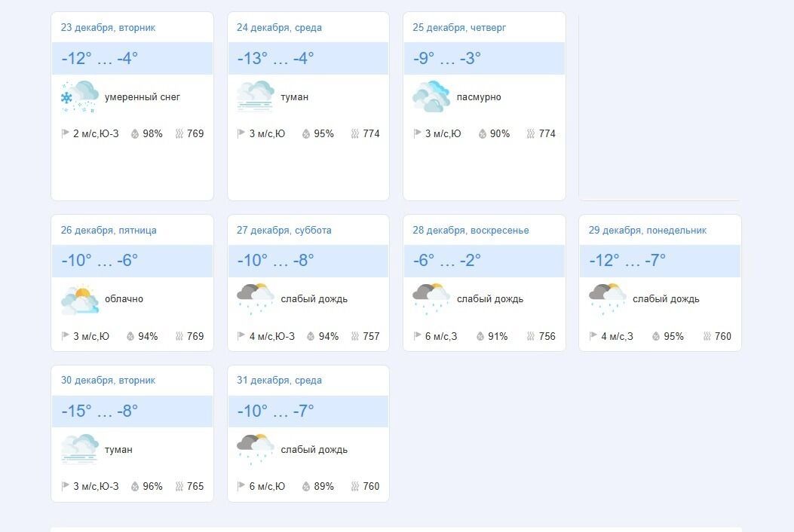Image resolution: width=794 pixels, height=532 pixels.
Task: Click the 27 декабря, суббота heading
Action: click(x=284, y=231)
